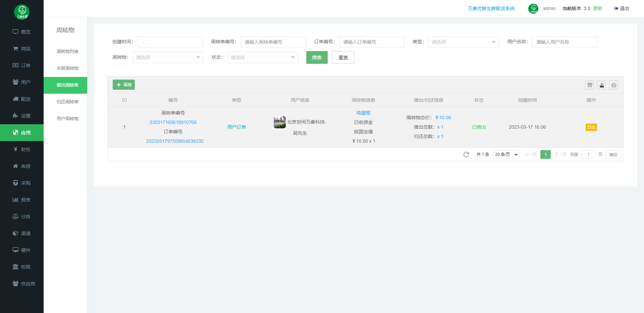Focus the 周转单编号 input field
The image size is (644, 313).
(x=273, y=42)
